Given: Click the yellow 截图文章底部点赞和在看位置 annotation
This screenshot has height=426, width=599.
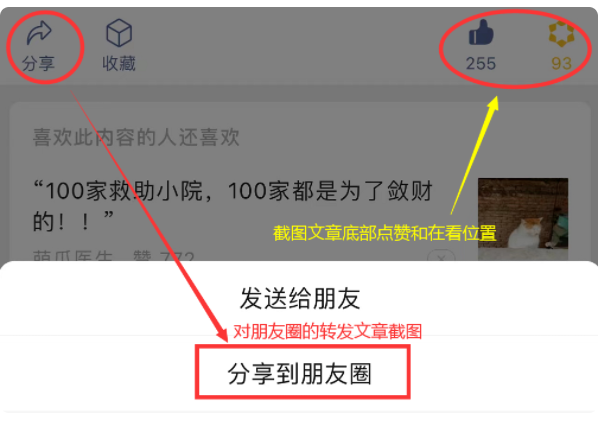Looking at the screenshot, I should click(x=385, y=233).
